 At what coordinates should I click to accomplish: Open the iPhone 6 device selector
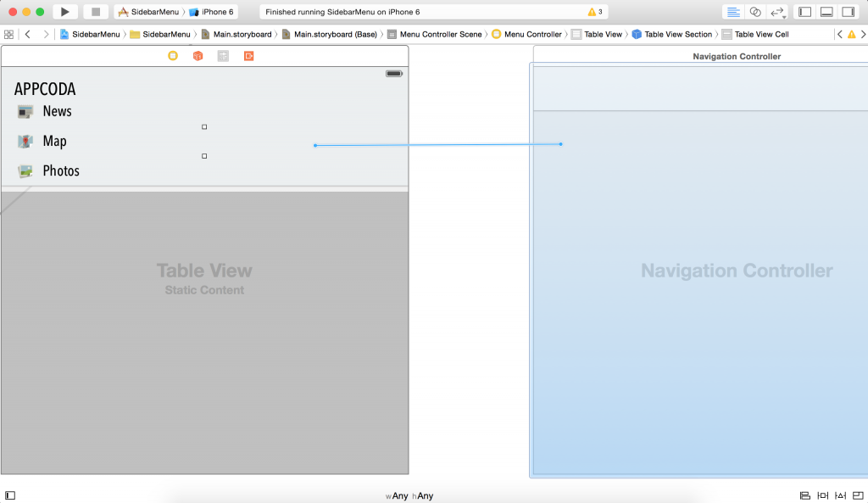click(212, 12)
